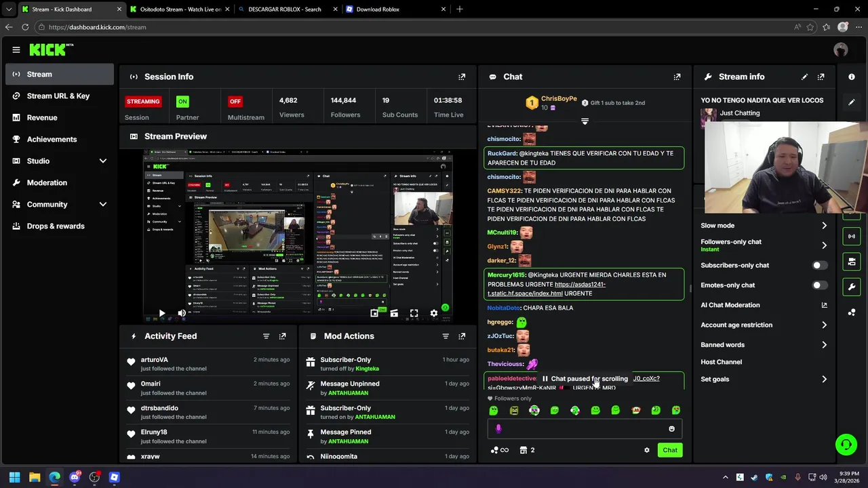Open the camera icon in right rail
This screenshot has height=488, width=868.
(x=852, y=262)
